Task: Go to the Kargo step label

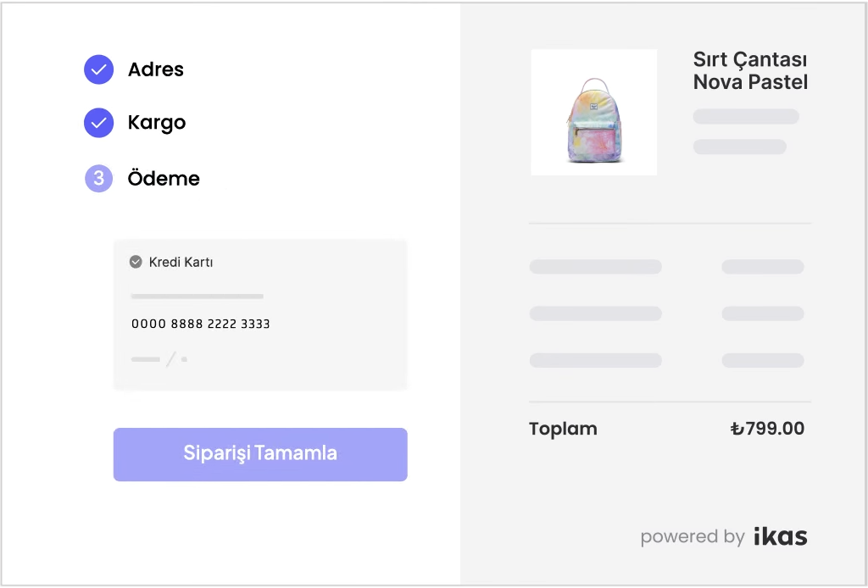Action: [x=156, y=123]
